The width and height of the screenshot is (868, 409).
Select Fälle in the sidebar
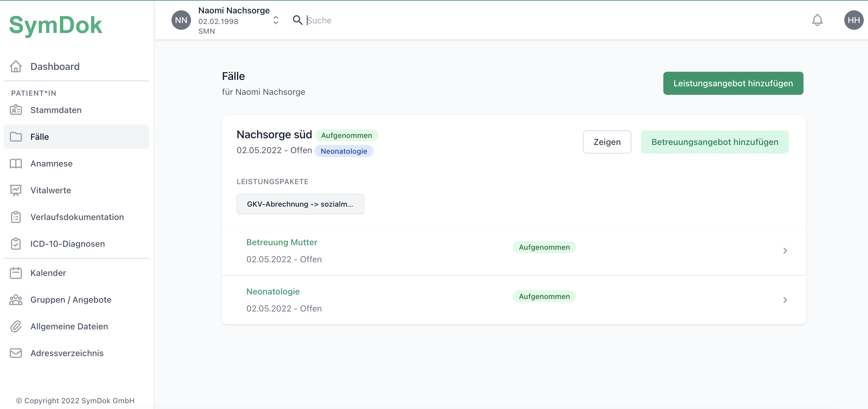[76, 137]
